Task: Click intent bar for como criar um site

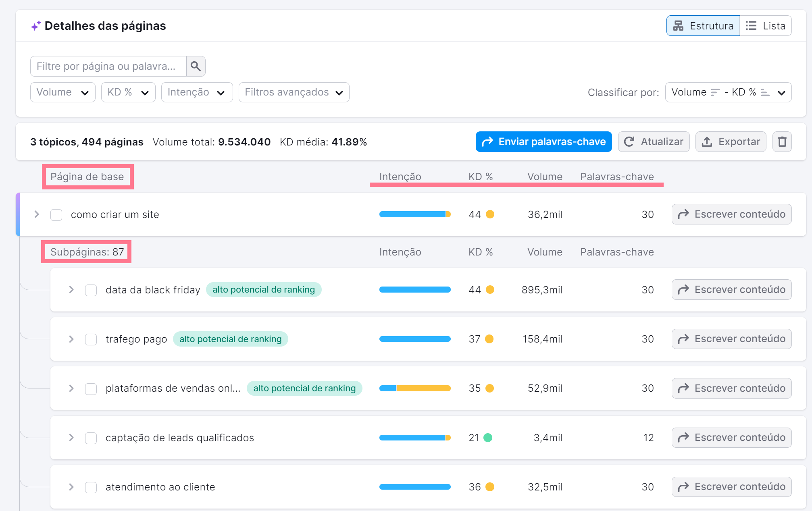Action: click(415, 214)
